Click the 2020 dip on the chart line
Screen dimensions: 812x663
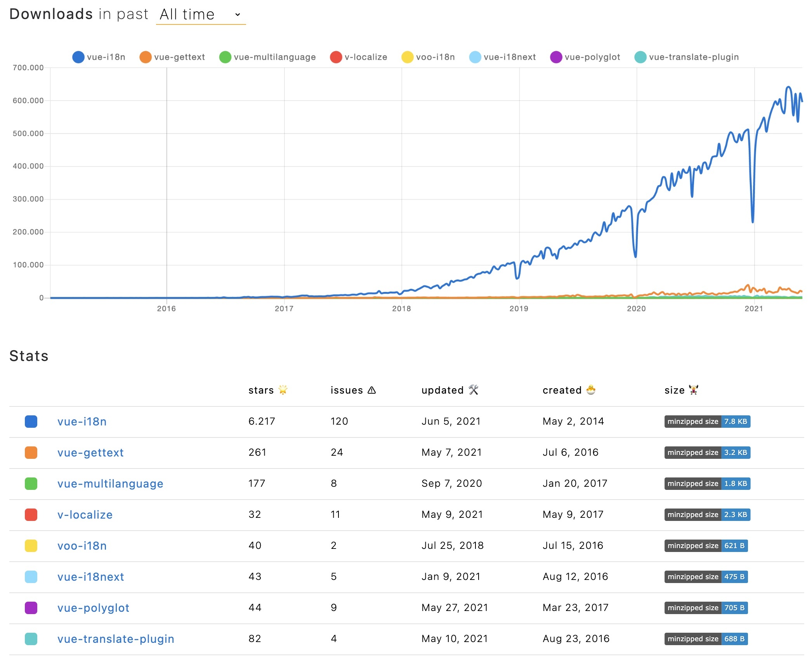point(635,256)
